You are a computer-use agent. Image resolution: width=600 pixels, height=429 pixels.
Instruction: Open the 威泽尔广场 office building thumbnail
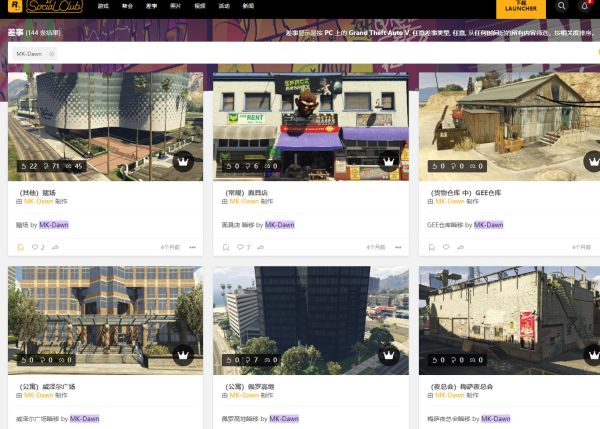(x=105, y=320)
